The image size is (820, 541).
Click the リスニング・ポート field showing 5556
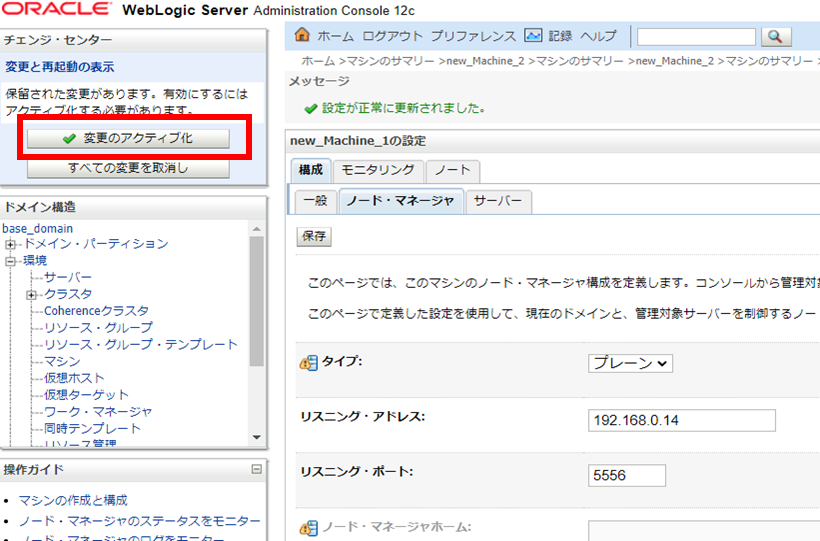pos(627,475)
